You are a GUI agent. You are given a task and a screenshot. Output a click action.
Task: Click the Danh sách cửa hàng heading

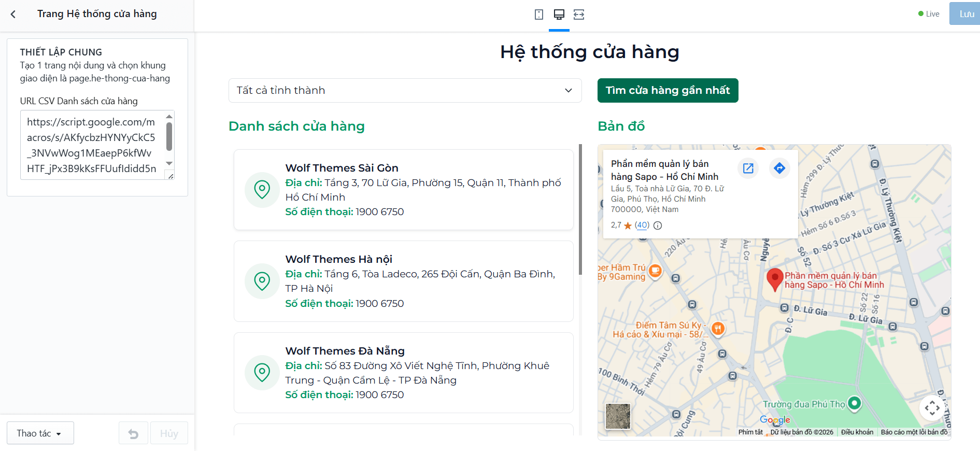297,126
